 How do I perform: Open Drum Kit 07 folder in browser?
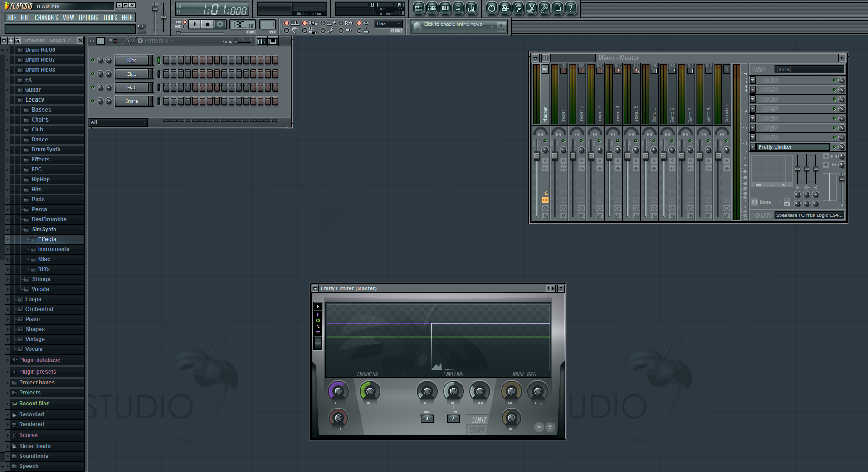(40, 60)
